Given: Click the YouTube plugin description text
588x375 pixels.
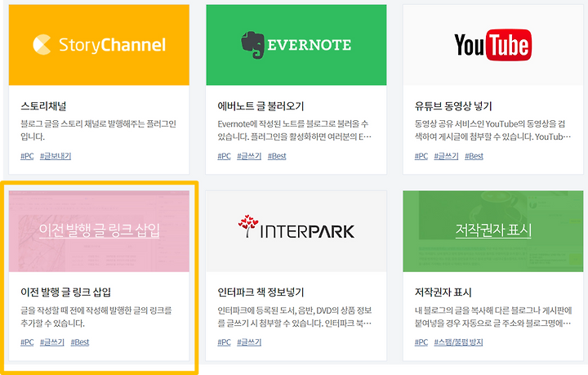Looking at the screenshot, I should [492, 130].
